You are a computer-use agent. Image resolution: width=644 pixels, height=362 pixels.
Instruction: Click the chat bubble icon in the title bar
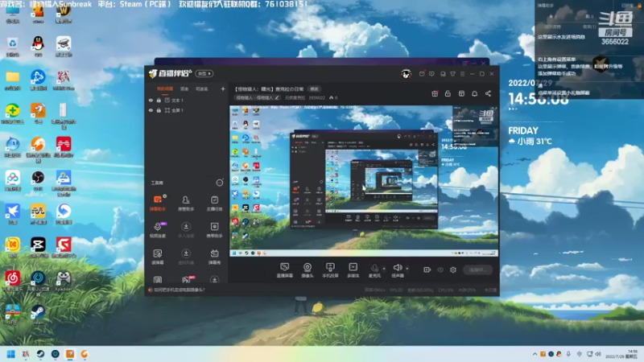coord(431,74)
